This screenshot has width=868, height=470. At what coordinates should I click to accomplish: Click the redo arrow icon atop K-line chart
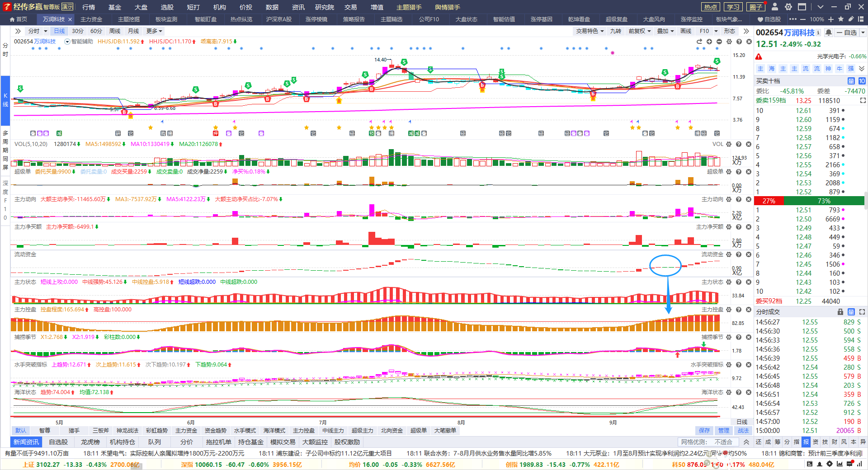click(699, 42)
